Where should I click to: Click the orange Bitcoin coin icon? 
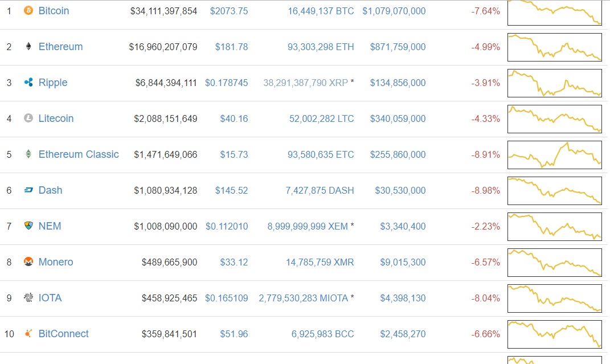28,10
